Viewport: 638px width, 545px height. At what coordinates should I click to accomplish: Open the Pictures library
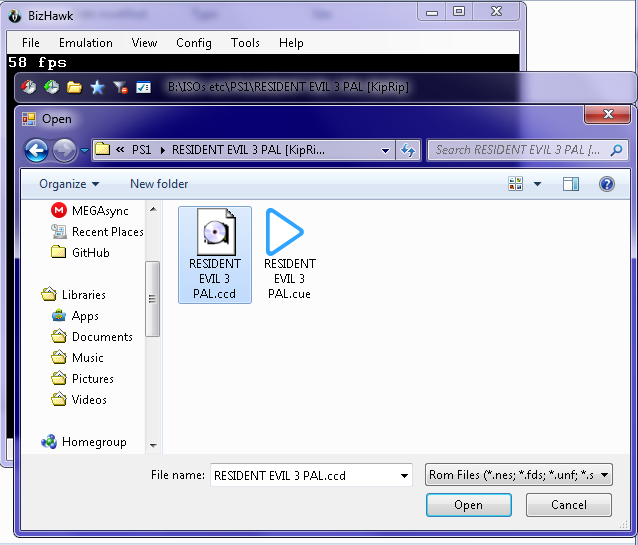[82, 379]
